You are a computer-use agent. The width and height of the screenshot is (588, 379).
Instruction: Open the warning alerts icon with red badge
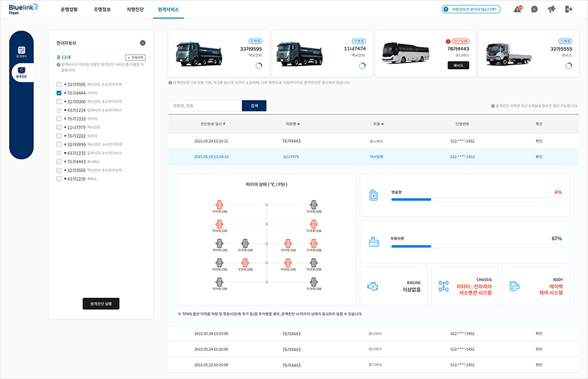coord(517,9)
